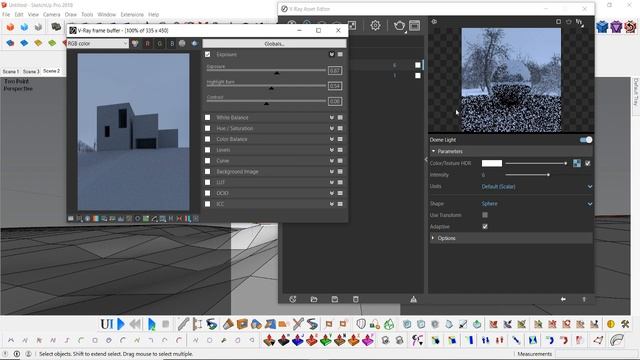Open the Camera menu
The height and width of the screenshot is (360, 640).
coord(51,14)
